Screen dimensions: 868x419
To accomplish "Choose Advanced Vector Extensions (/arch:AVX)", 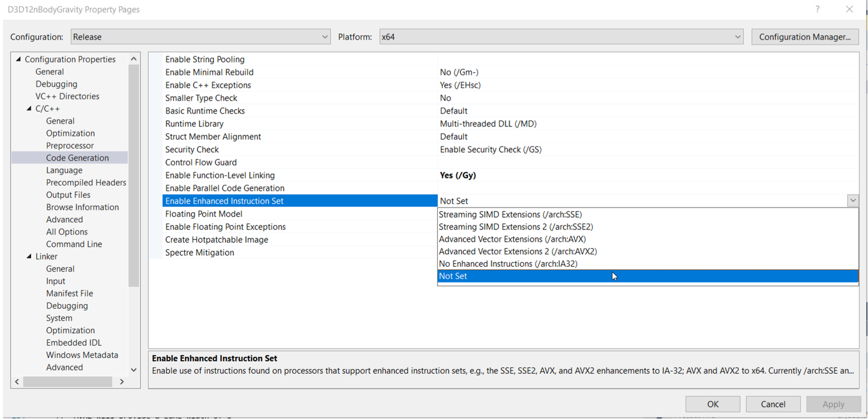I will (648, 239).
